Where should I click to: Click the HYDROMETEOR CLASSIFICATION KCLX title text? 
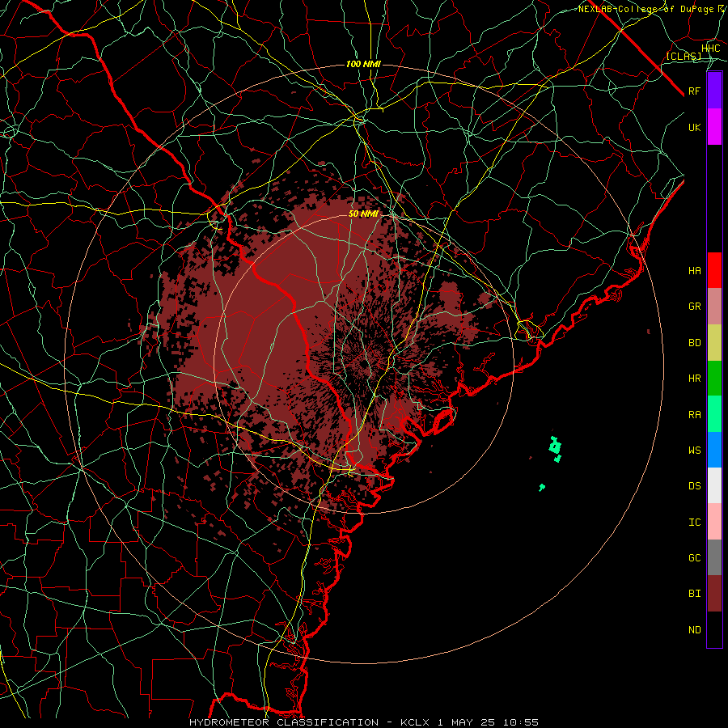click(364, 722)
